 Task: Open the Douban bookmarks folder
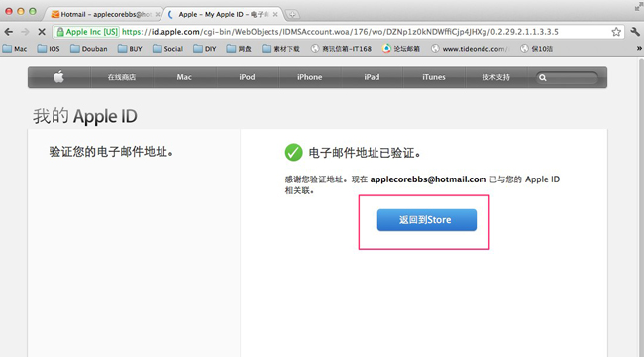tap(89, 49)
